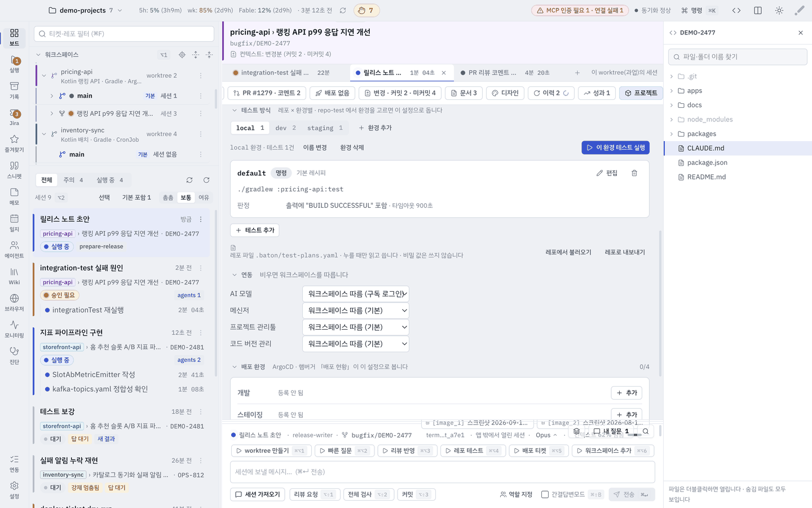
Task: Click the 파일·폴더 이름 찾기 search field
Action: 738,57
